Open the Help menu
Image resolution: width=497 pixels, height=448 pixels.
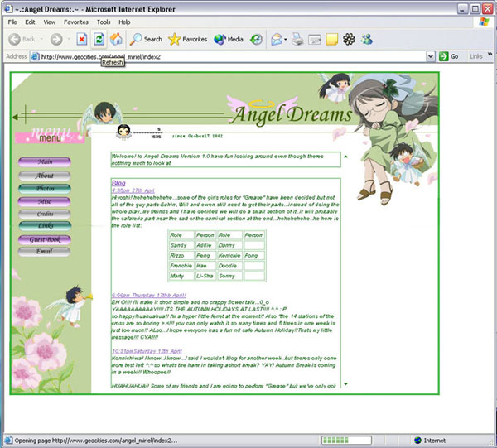pos(124,22)
